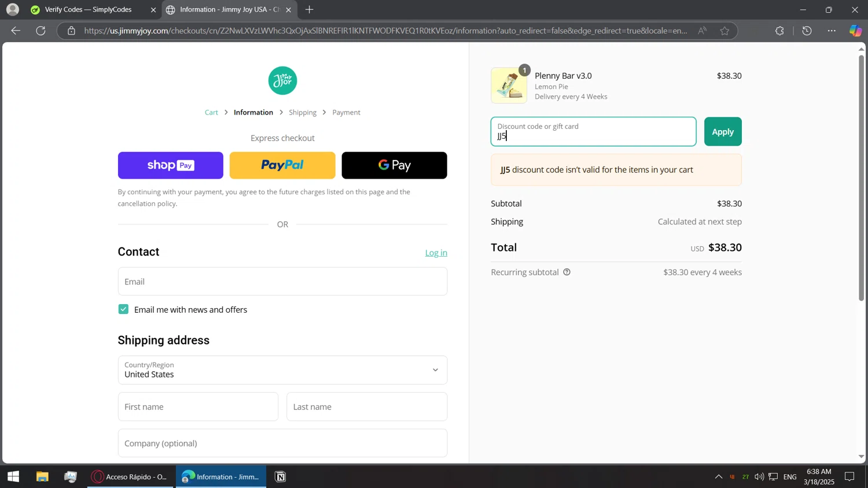This screenshot has height=488, width=868.
Task: Click the Recurring subtotal help icon
Action: pos(567,272)
